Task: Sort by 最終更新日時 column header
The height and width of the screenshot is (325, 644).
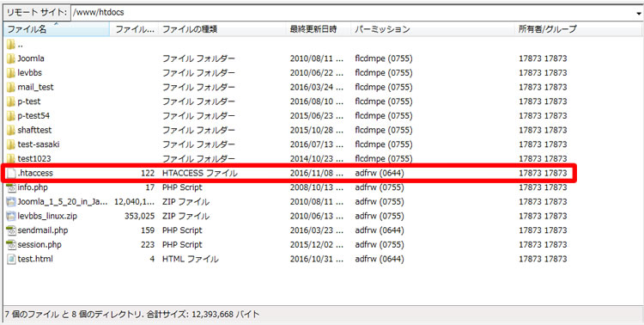Action: [x=319, y=29]
